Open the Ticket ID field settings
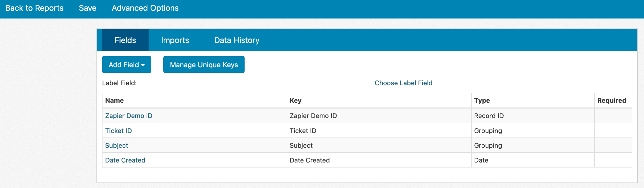Image resolution: width=644 pixels, height=188 pixels. [x=119, y=130]
